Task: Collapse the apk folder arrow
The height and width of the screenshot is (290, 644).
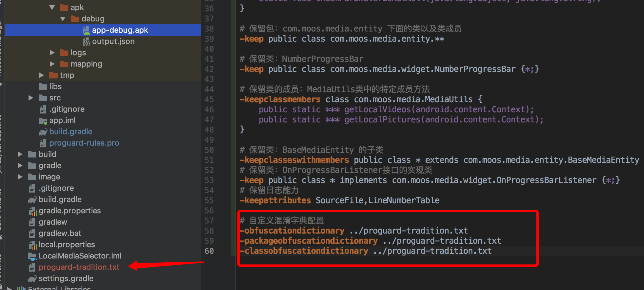Action: 52,7
